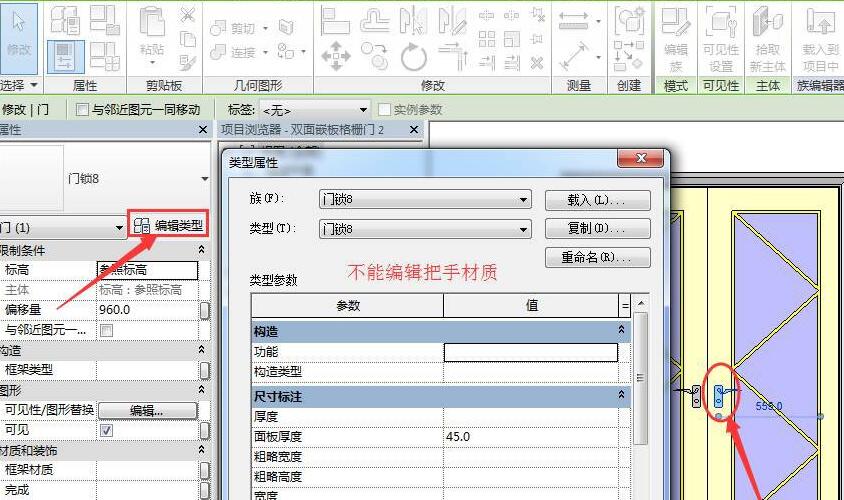Select the blue door handle in the drawing
Viewport: 844px width, 500px height.
coord(719,397)
